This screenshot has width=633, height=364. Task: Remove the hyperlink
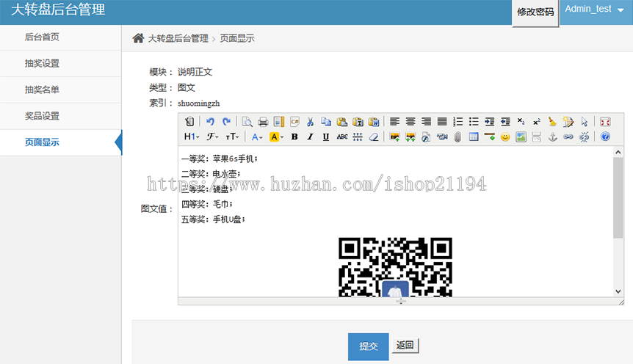[585, 136]
